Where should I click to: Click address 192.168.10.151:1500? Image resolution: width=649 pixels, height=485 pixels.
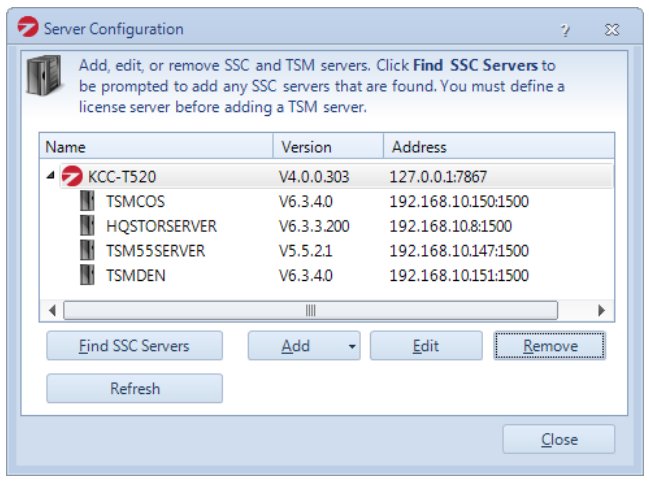(x=459, y=276)
